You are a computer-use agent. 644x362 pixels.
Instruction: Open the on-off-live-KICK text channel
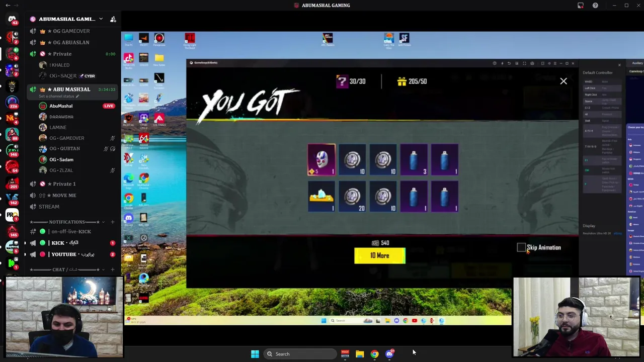(x=72, y=232)
